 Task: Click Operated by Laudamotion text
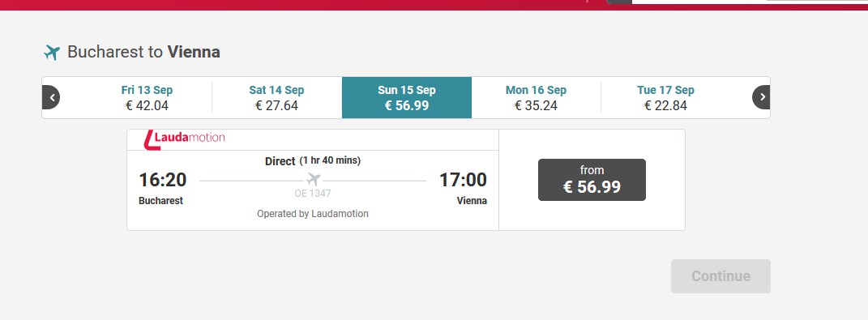point(313,214)
